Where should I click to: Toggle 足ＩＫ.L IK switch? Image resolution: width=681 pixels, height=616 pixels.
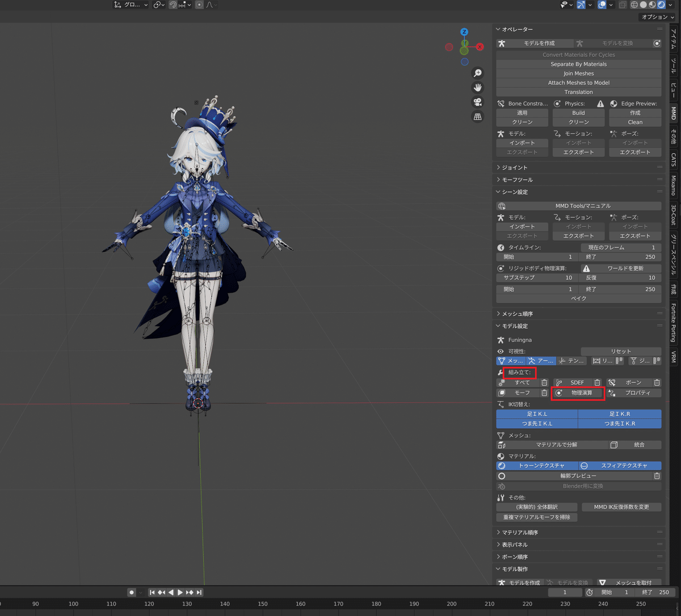[537, 414]
